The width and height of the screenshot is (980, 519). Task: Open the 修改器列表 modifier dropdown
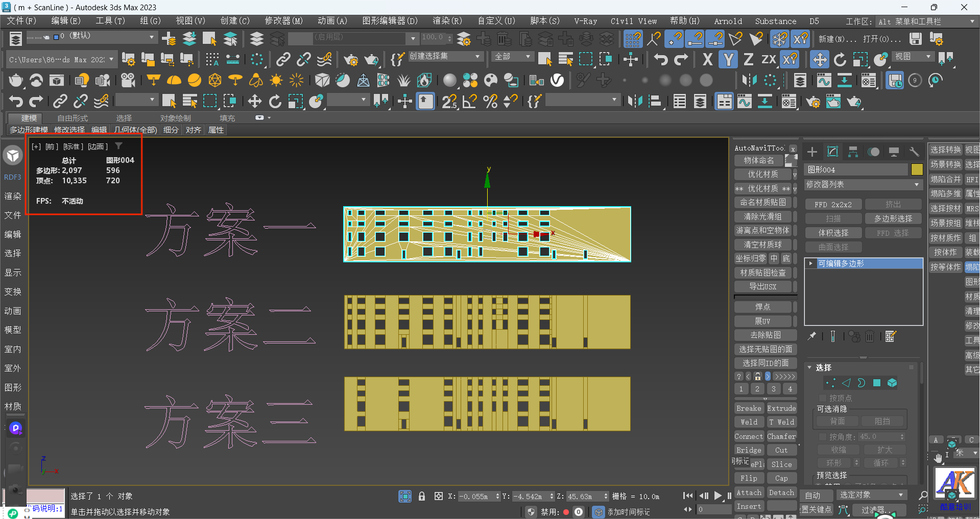[x=863, y=184]
